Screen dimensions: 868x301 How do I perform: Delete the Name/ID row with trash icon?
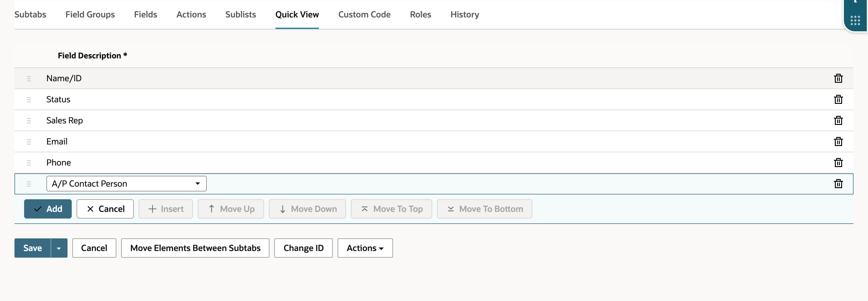click(x=838, y=78)
